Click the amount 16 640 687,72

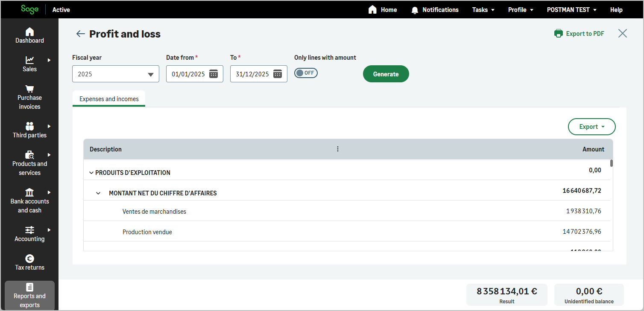tap(582, 190)
